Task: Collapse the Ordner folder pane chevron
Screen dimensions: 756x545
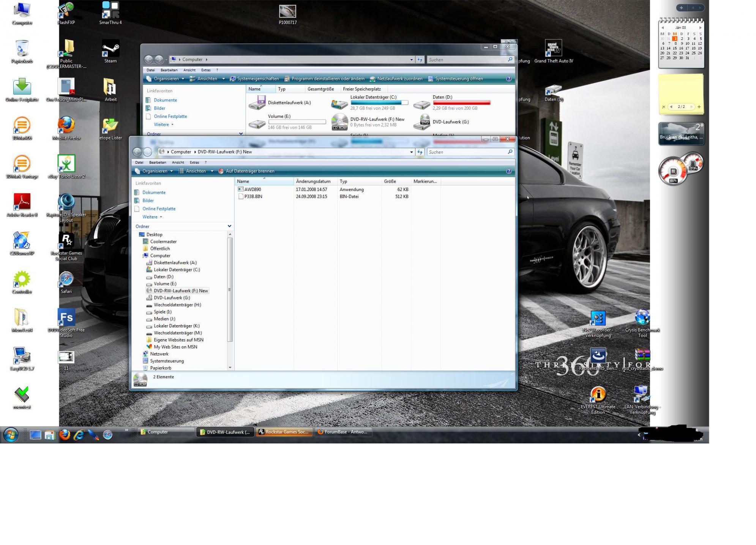Action: 229,226
